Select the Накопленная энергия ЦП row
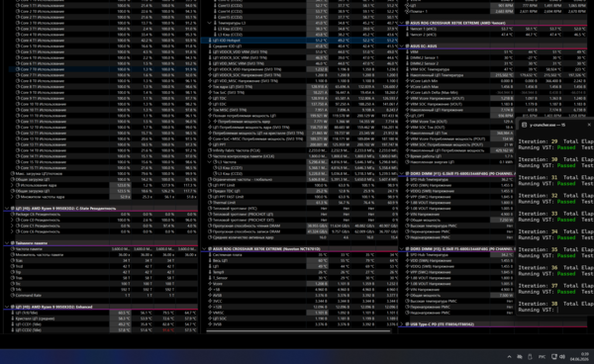Image resolution: width=594 pixels, height=364 pixels. [457, 162]
